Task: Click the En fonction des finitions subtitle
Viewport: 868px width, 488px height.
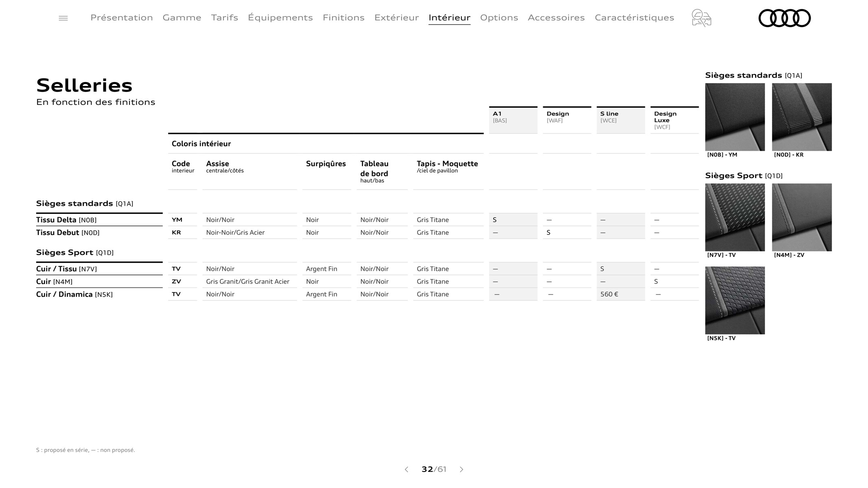Action: pyautogui.click(x=96, y=102)
